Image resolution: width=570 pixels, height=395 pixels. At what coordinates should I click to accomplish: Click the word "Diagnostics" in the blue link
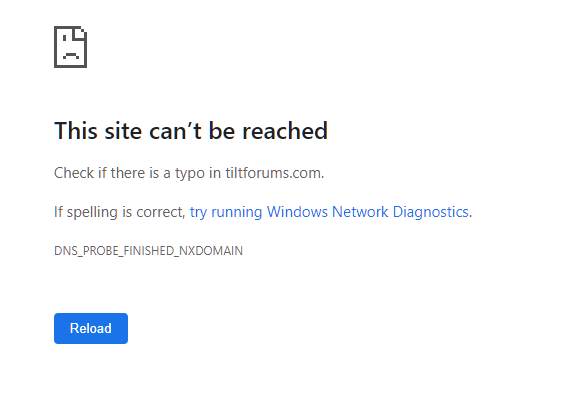coord(430,212)
